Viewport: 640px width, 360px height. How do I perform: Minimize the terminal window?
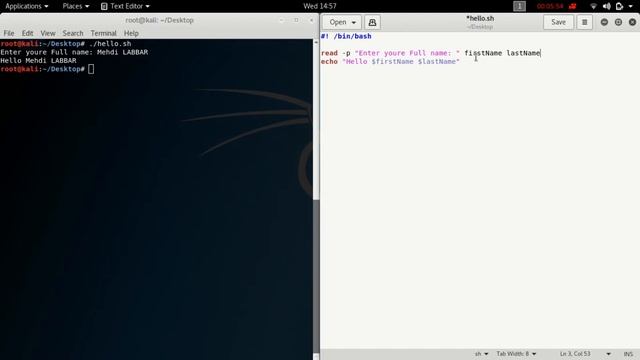(x=281, y=20)
